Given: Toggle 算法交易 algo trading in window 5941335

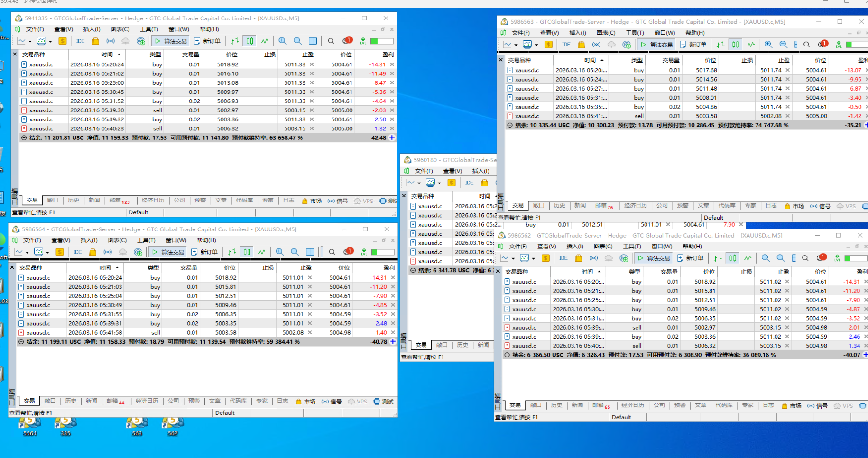Looking at the screenshot, I should coord(170,41).
